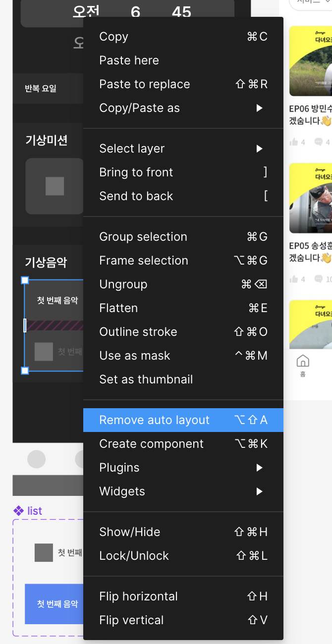Image resolution: width=332 pixels, height=644 pixels.
Task: Select Flip horizontal from the menu
Action: click(x=183, y=596)
